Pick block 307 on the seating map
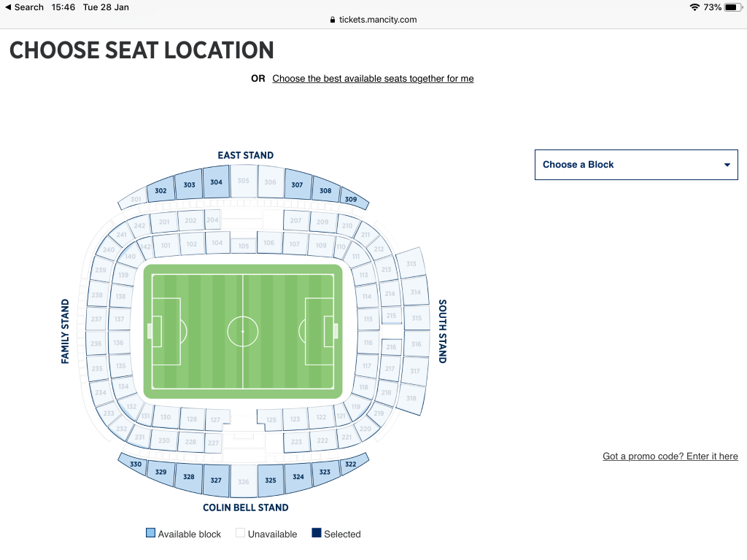 coord(297,186)
